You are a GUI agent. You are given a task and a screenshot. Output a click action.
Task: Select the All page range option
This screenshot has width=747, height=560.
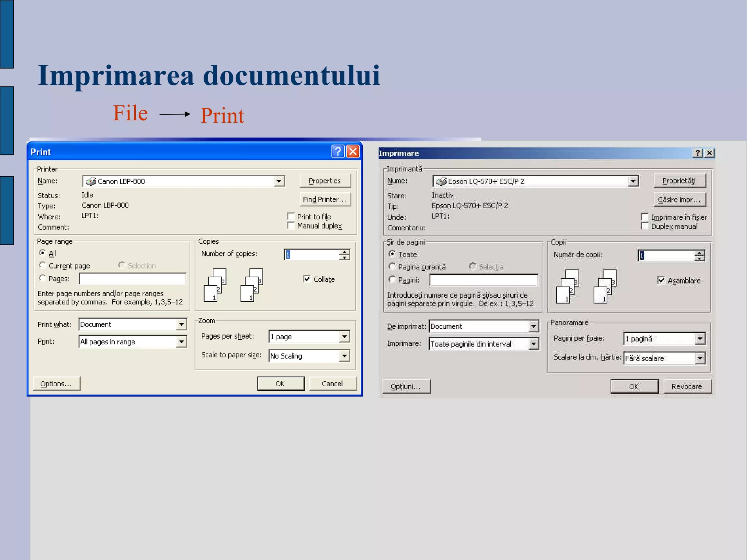tap(43, 253)
